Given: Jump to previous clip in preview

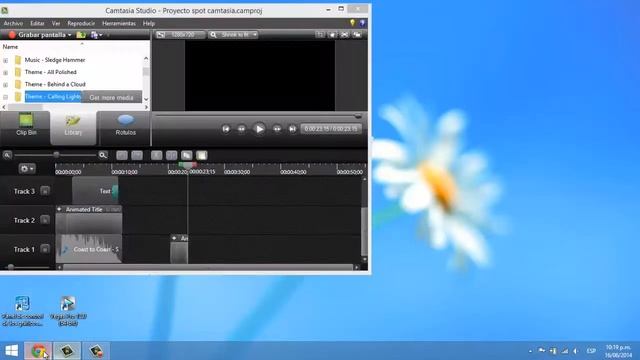Looking at the screenshot, I should pos(226,129).
